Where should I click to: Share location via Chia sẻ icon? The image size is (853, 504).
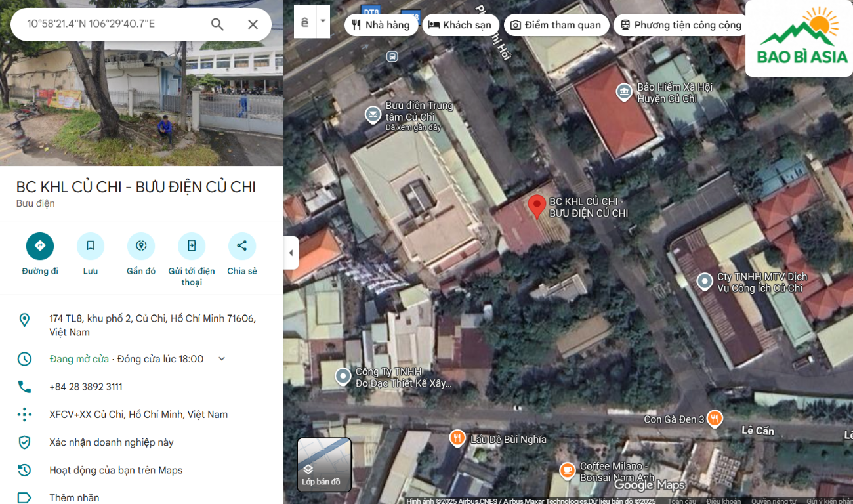tap(242, 246)
